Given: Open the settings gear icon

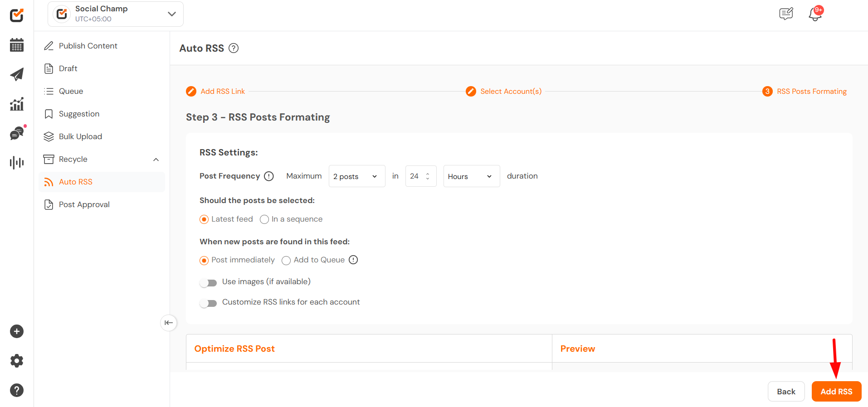Looking at the screenshot, I should (17, 361).
